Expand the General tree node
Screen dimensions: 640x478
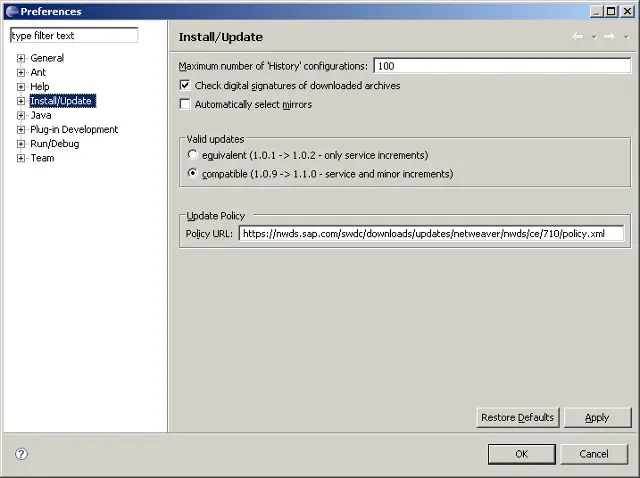click(21, 58)
